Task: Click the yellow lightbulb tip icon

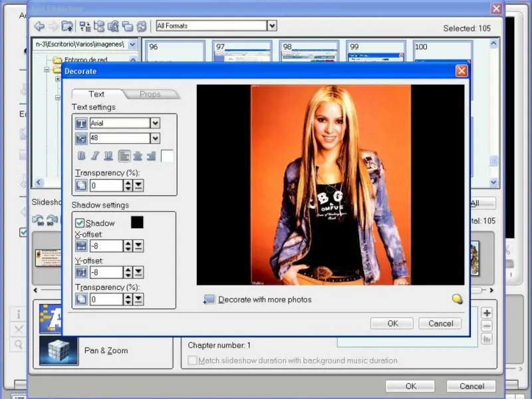Action: click(458, 299)
